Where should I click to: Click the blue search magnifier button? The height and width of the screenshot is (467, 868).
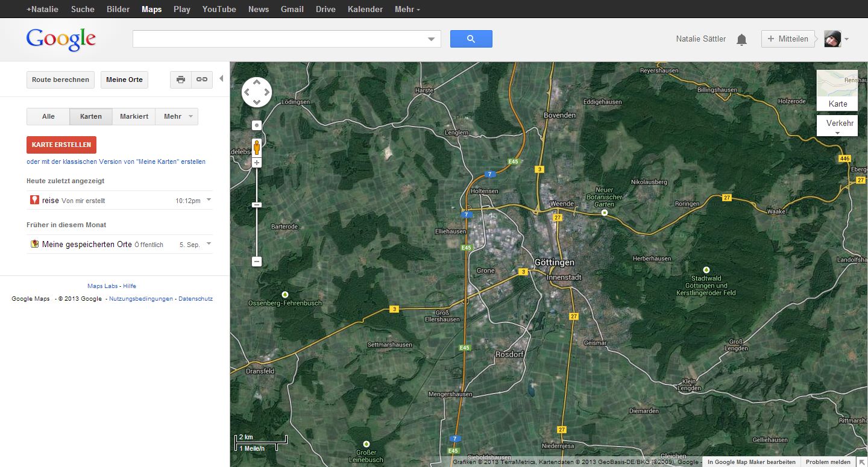(x=471, y=39)
